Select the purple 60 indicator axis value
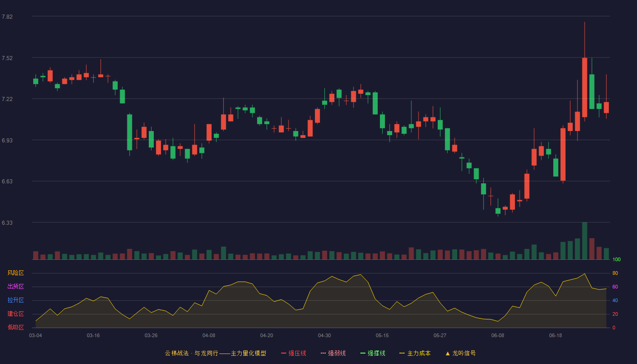637x364 pixels. point(615,287)
